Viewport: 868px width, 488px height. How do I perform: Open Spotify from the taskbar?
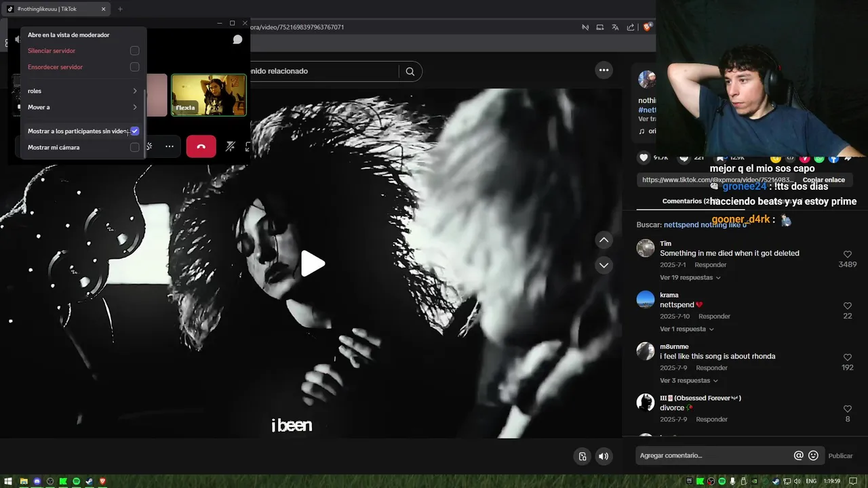coord(76,481)
